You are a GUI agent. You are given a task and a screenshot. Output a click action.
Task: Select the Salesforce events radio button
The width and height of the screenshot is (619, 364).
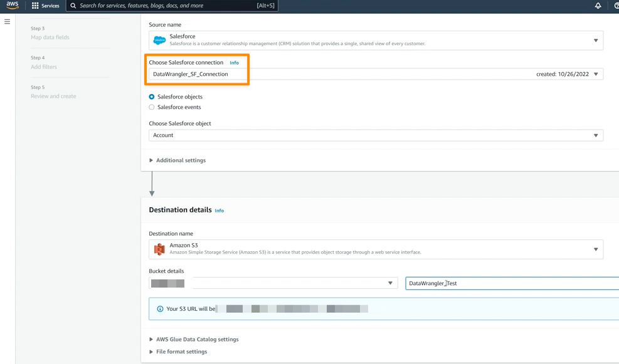(x=152, y=107)
